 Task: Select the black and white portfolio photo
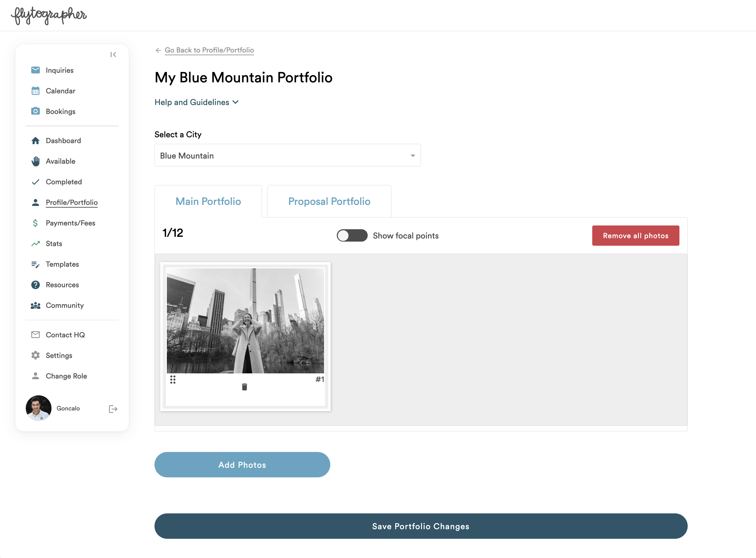[x=245, y=321]
